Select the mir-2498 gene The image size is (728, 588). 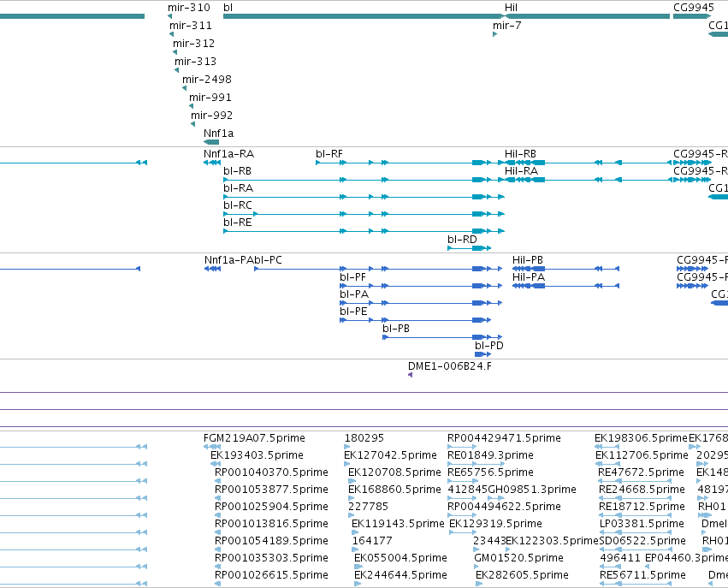pyautogui.click(x=184, y=88)
